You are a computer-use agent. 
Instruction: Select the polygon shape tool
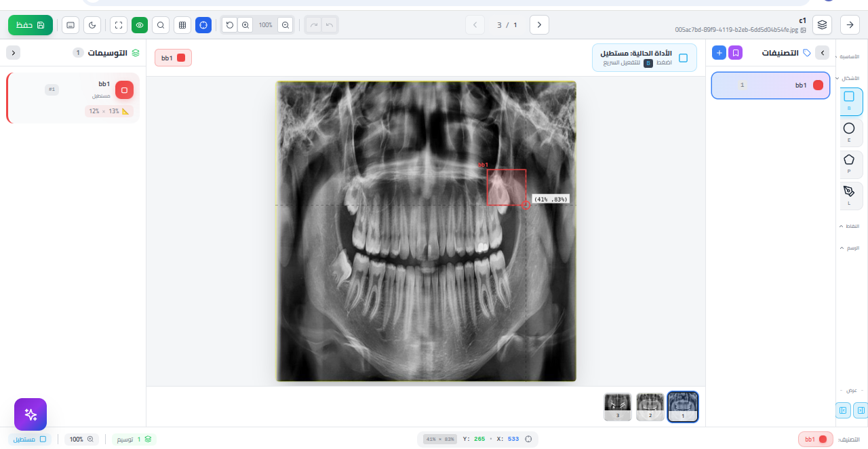pos(849,160)
